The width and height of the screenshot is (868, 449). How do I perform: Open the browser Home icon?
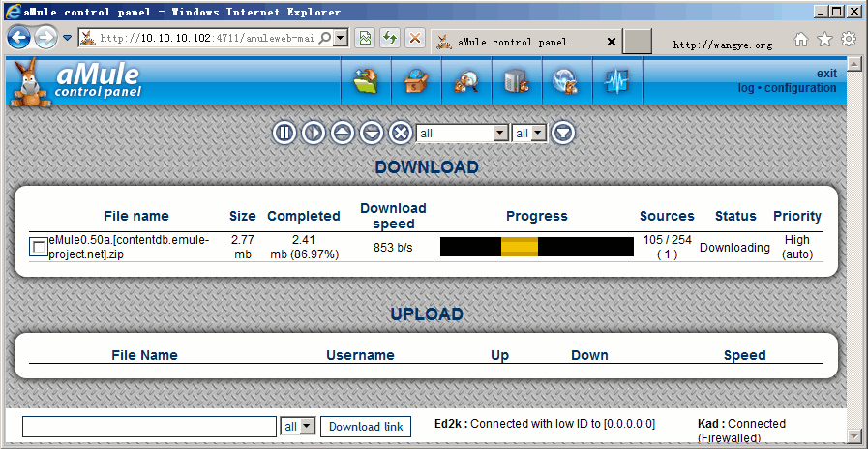tap(800, 39)
